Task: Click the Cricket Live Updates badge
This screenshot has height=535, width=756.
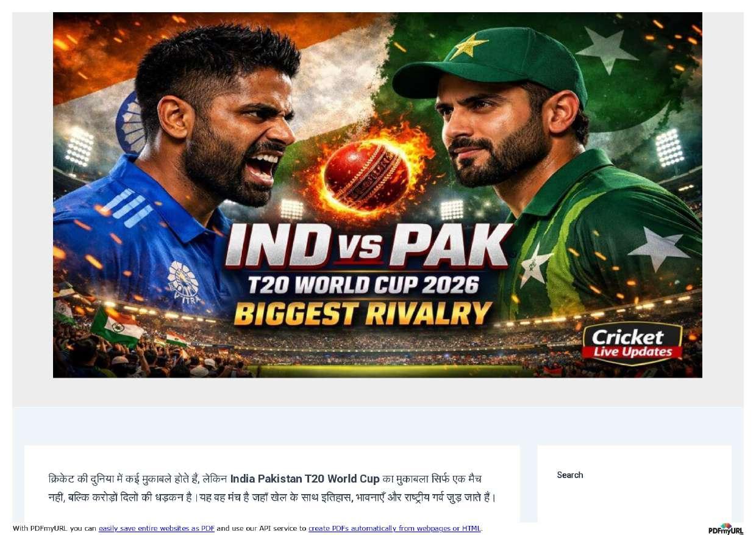Action: point(632,343)
